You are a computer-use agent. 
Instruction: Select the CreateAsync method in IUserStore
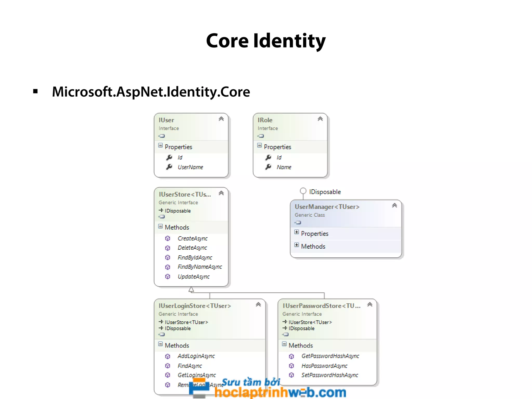193,238
